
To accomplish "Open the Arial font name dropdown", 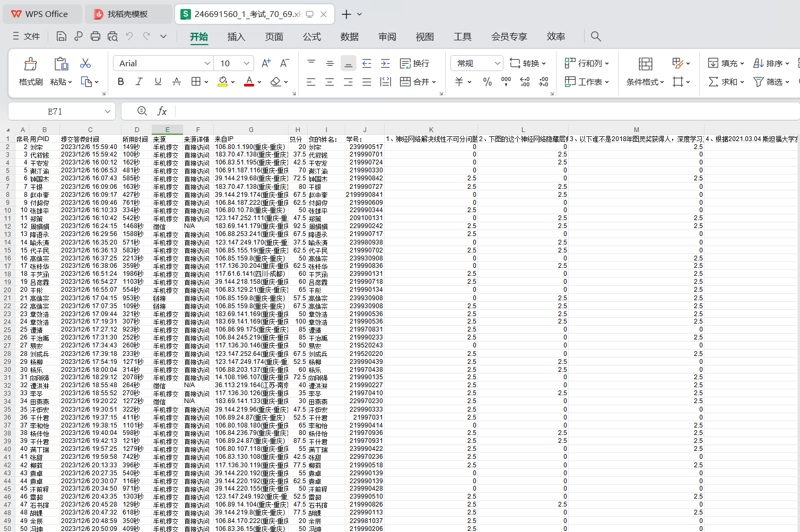I will pos(207,63).
